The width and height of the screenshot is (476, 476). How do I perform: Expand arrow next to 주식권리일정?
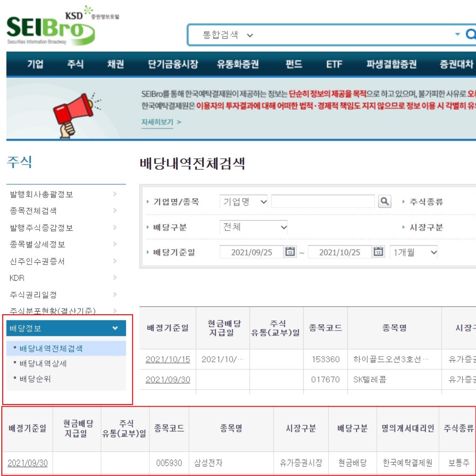pyautogui.click(x=115, y=294)
